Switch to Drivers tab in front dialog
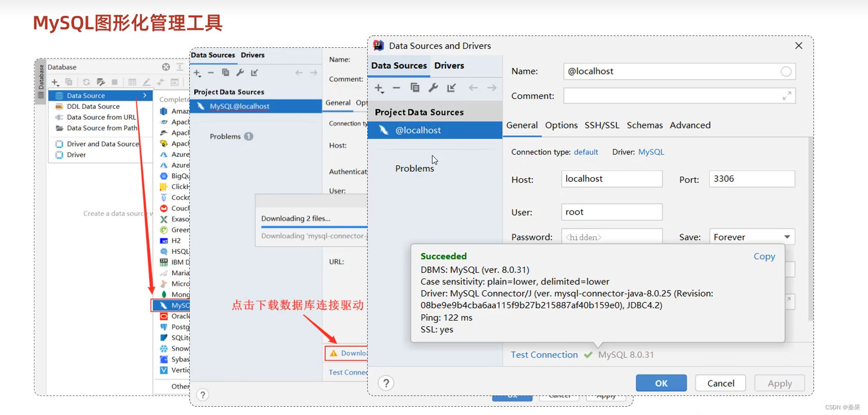This screenshot has height=415, width=868. tap(449, 66)
